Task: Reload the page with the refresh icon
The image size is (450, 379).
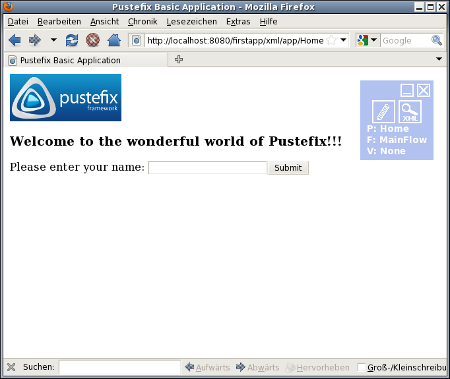Action: pos(72,41)
